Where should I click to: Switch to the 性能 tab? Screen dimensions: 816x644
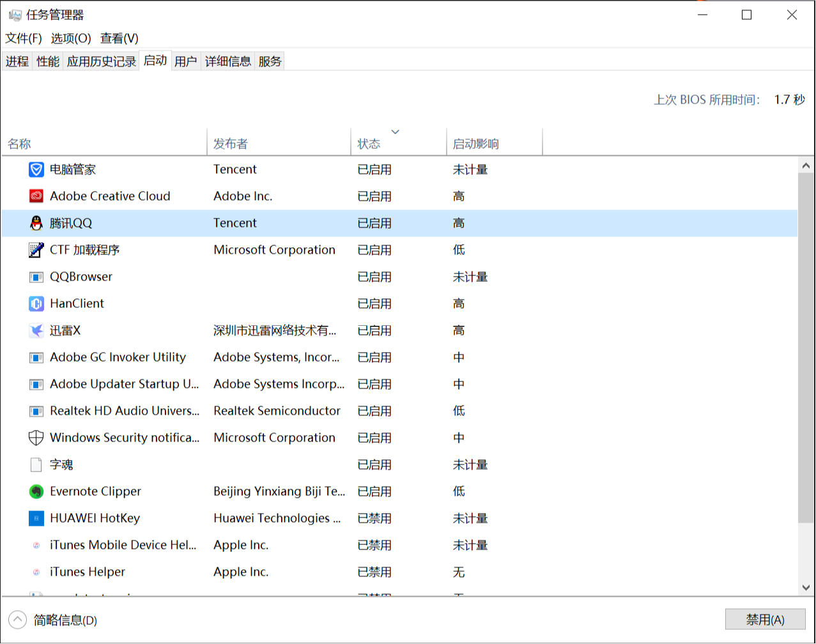[48, 61]
